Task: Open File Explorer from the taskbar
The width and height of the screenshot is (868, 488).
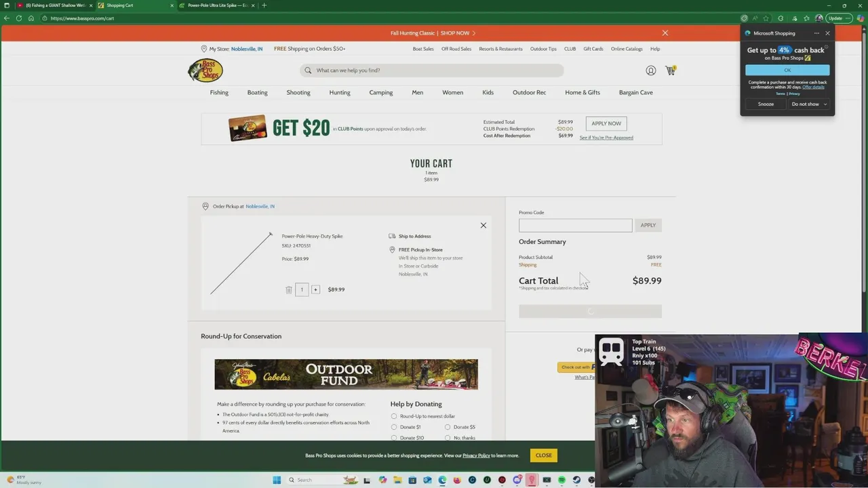Action: (397, 480)
